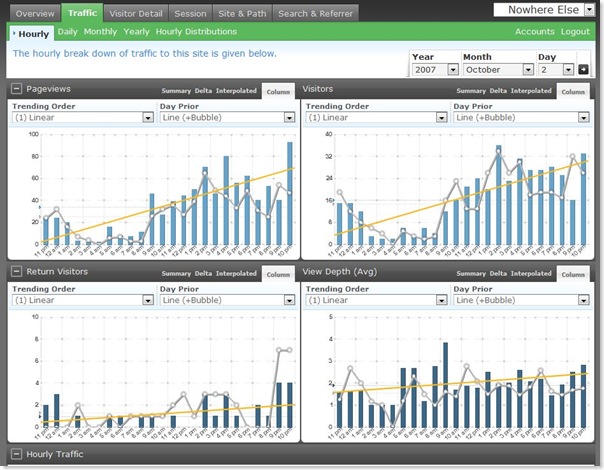
Task: Open the site selector Nowhere Else dropdown
Action: coord(544,10)
